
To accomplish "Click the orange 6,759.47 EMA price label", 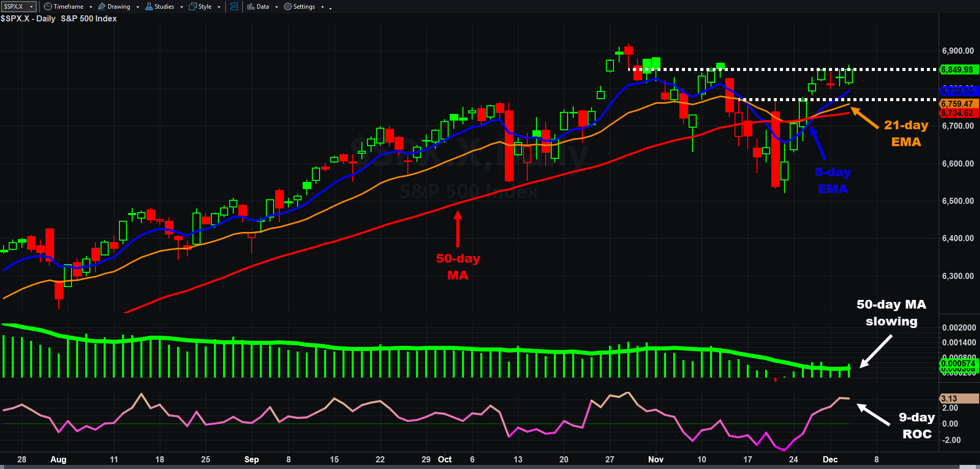I will point(958,104).
